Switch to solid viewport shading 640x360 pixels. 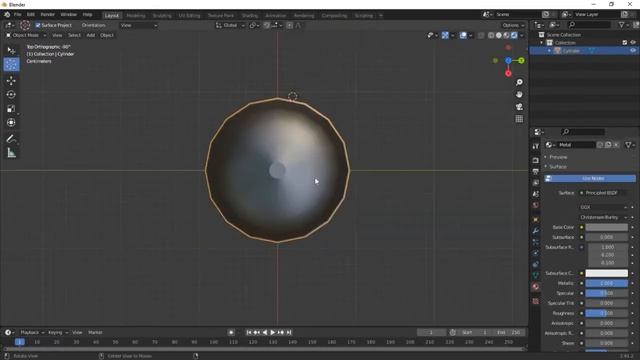point(499,36)
